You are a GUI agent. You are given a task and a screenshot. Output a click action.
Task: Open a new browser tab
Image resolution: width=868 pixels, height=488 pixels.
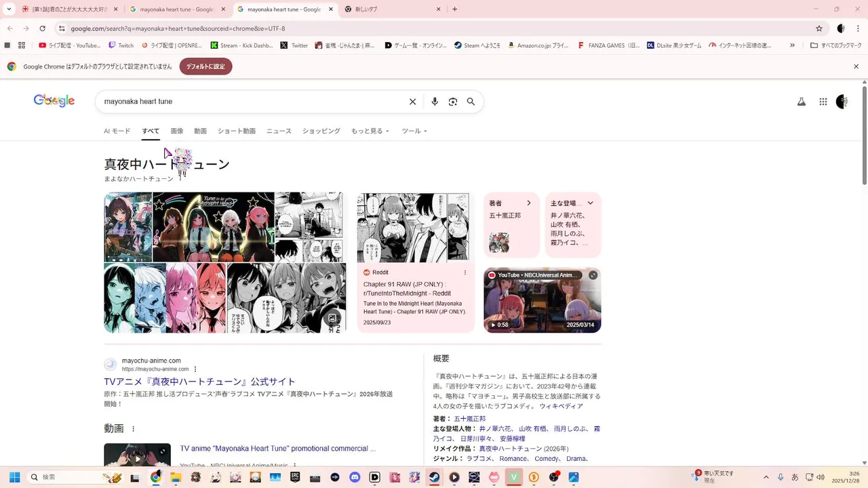pyautogui.click(x=454, y=9)
